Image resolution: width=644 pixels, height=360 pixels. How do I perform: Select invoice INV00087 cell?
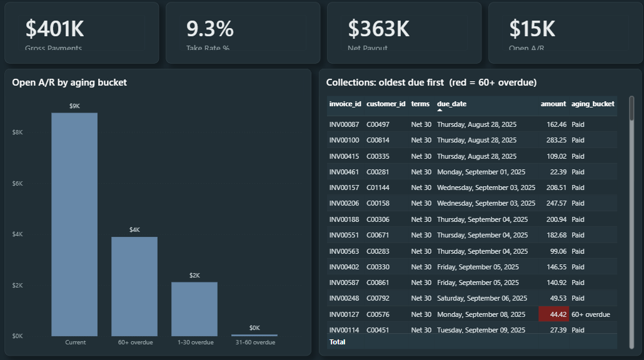tap(344, 124)
